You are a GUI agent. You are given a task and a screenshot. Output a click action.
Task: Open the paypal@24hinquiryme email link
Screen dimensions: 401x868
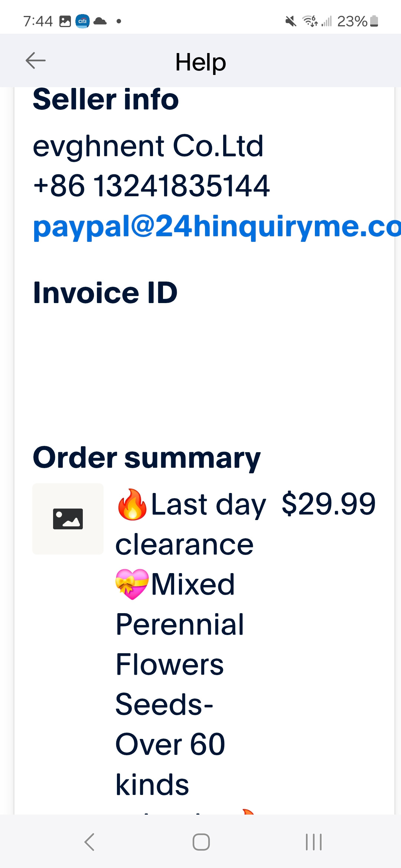point(217,226)
